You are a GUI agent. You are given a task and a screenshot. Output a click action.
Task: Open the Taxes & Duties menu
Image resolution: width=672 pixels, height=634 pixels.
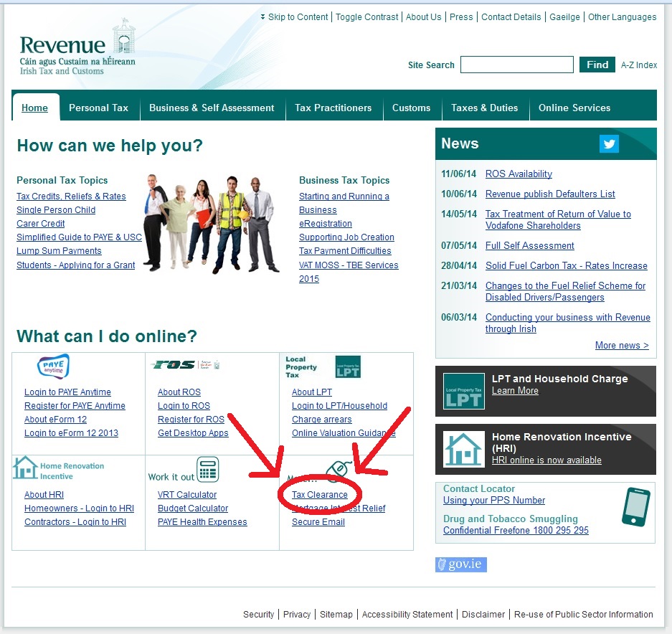click(484, 108)
